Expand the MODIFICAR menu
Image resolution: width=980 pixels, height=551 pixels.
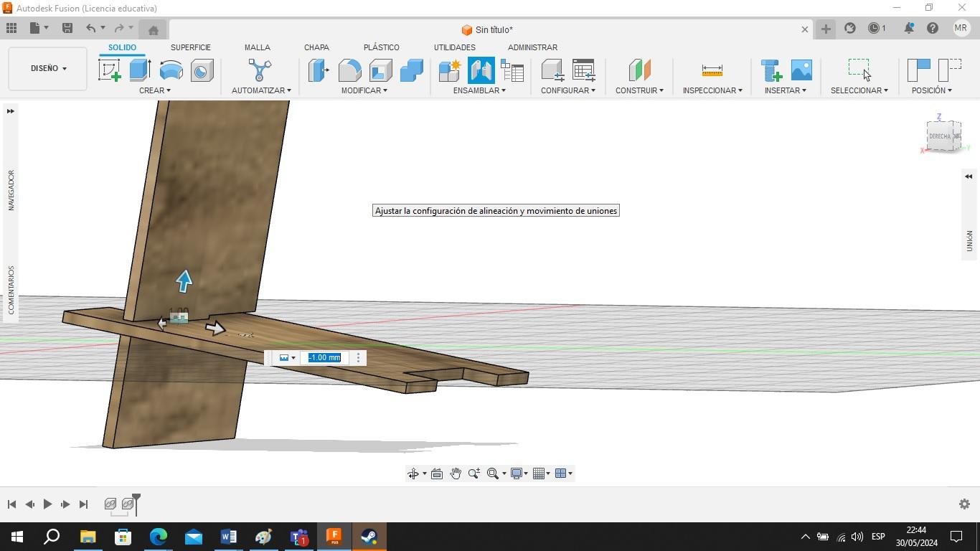pos(364,90)
